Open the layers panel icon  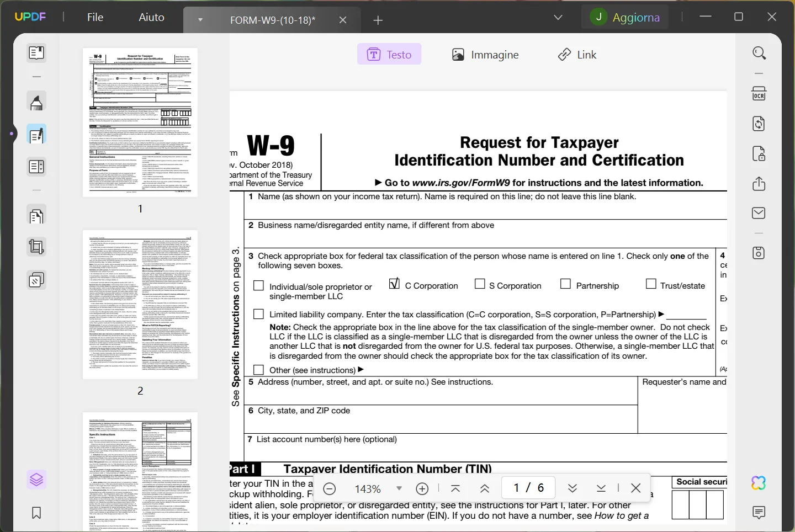tap(36, 480)
